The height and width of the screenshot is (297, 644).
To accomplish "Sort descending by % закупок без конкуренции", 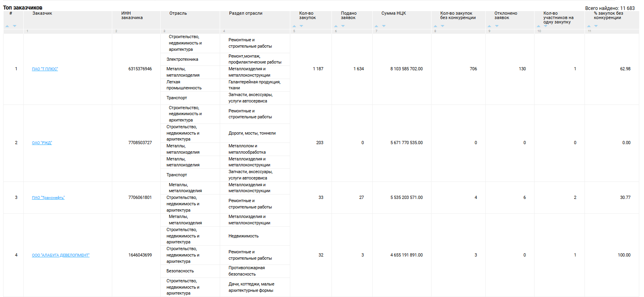I will pos(596,26).
